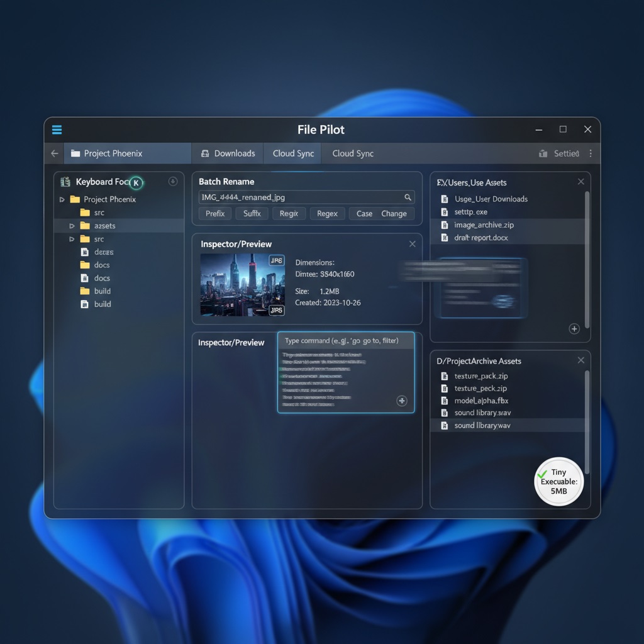Select sound library.wav file

pos(508,426)
